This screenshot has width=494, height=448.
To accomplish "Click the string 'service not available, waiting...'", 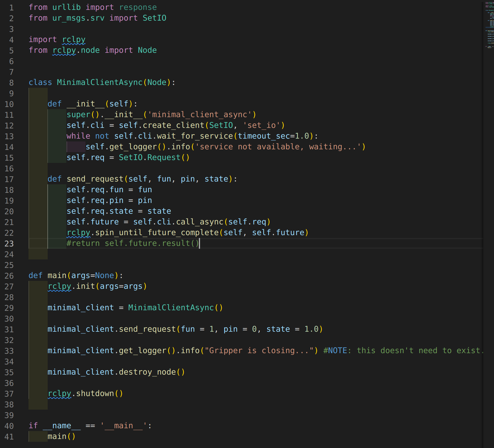I will point(279,147).
